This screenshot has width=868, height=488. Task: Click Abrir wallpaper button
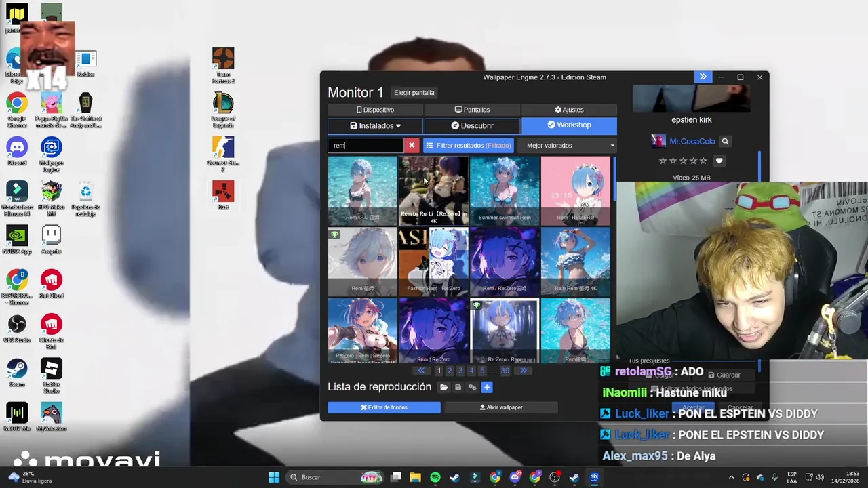[x=501, y=407]
